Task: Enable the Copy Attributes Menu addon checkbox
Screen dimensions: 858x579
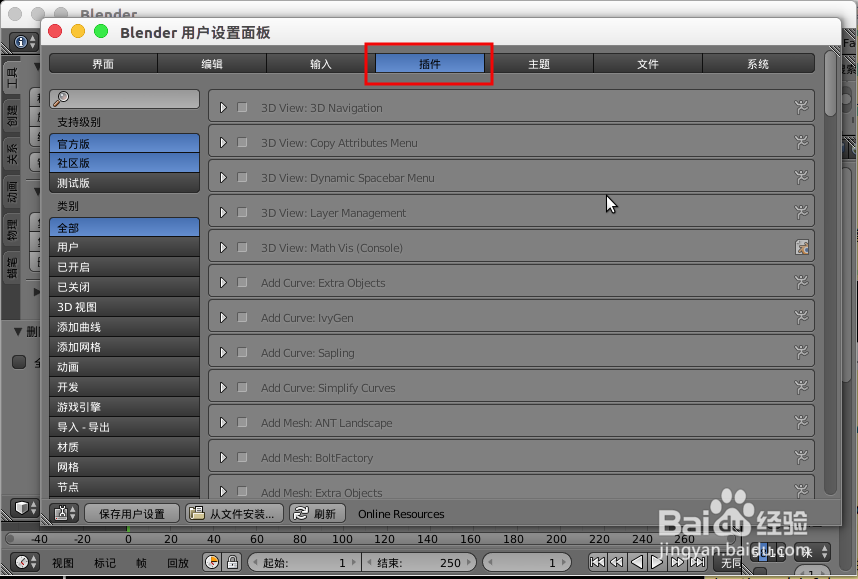Action: coord(242,142)
